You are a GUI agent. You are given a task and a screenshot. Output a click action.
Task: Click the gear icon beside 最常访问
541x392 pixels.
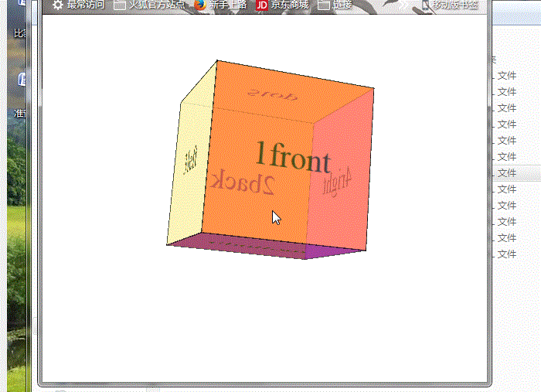coord(57,5)
